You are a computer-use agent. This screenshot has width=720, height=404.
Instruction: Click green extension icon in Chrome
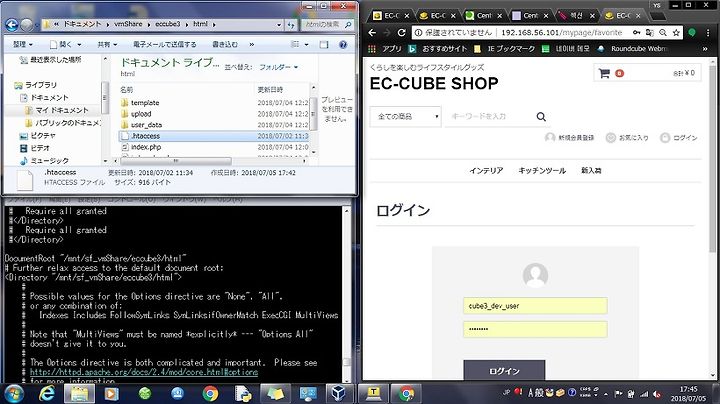click(692, 33)
